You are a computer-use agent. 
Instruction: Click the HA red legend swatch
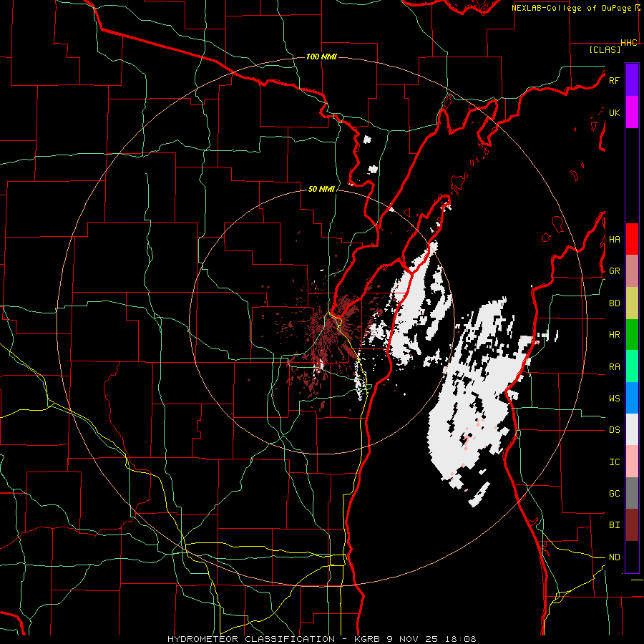(632, 239)
